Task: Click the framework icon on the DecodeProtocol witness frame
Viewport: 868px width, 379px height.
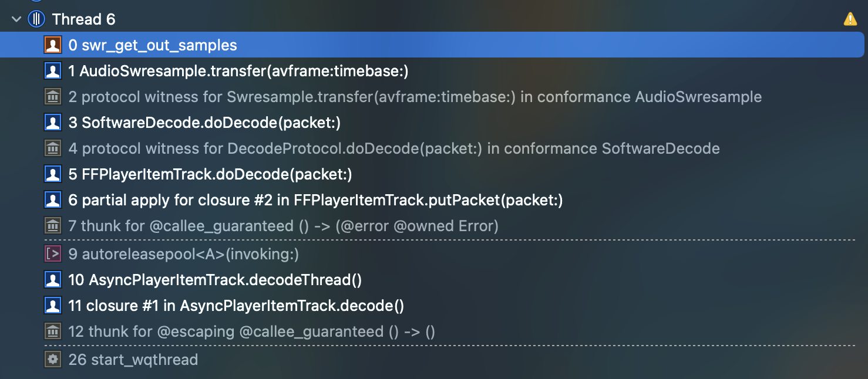Action: [53, 148]
